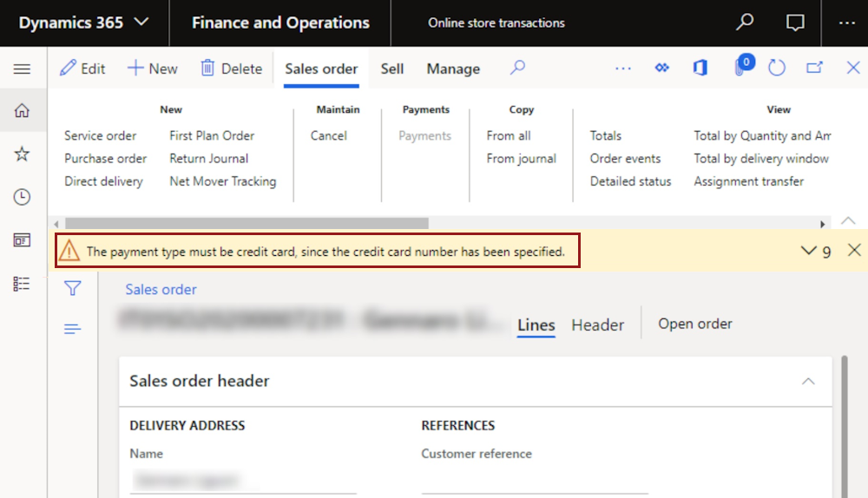Click Totals under View
Screen dimensions: 868x498
click(x=606, y=135)
